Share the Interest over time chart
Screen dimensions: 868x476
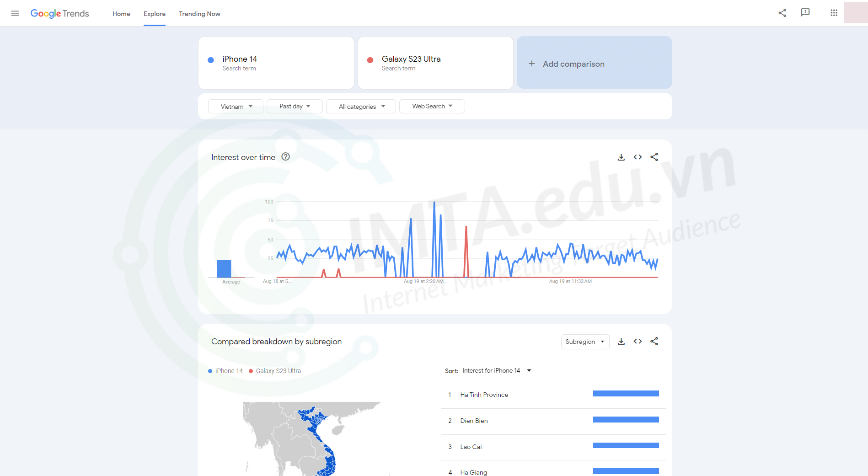(654, 157)
